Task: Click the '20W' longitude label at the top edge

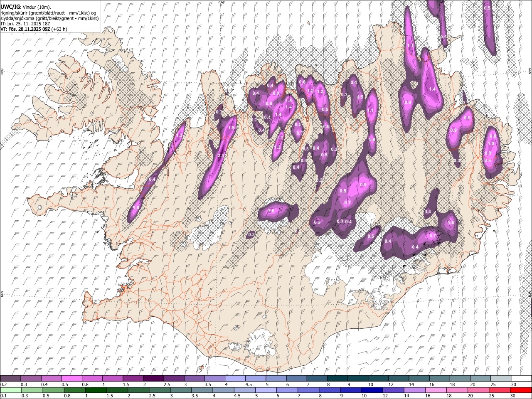Action: (x=221, y=2)
